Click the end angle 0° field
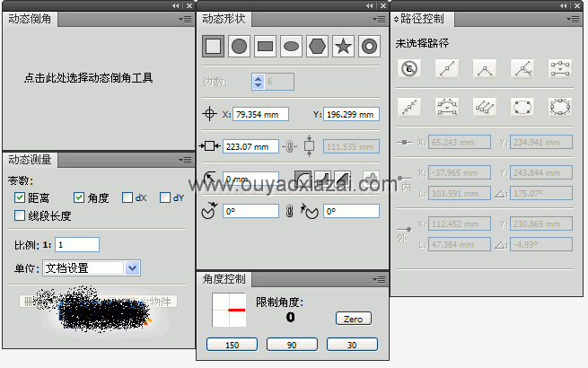Viewport: 588px width, 368px height. [x=351, y=211]
